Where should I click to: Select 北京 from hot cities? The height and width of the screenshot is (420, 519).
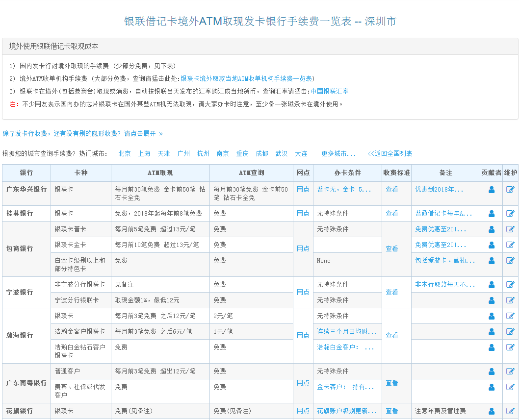[125, 153]
